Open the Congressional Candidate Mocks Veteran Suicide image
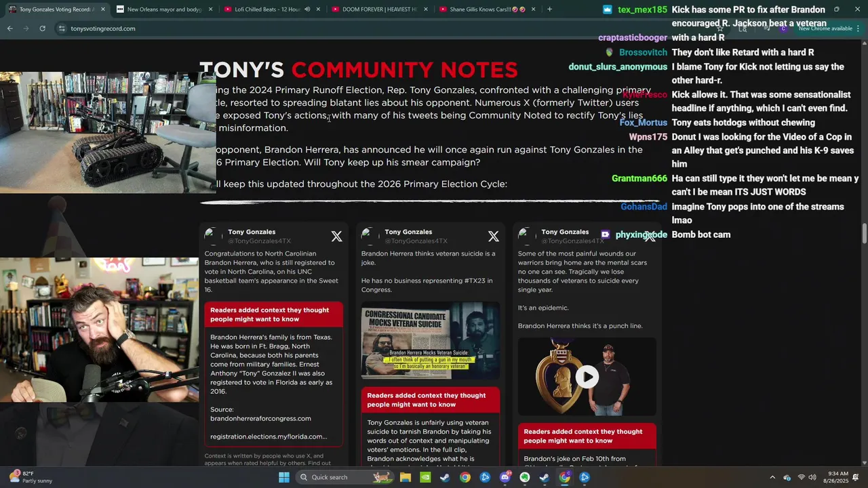The height and width of the screenshot is (488, 868). coord(430,341)
